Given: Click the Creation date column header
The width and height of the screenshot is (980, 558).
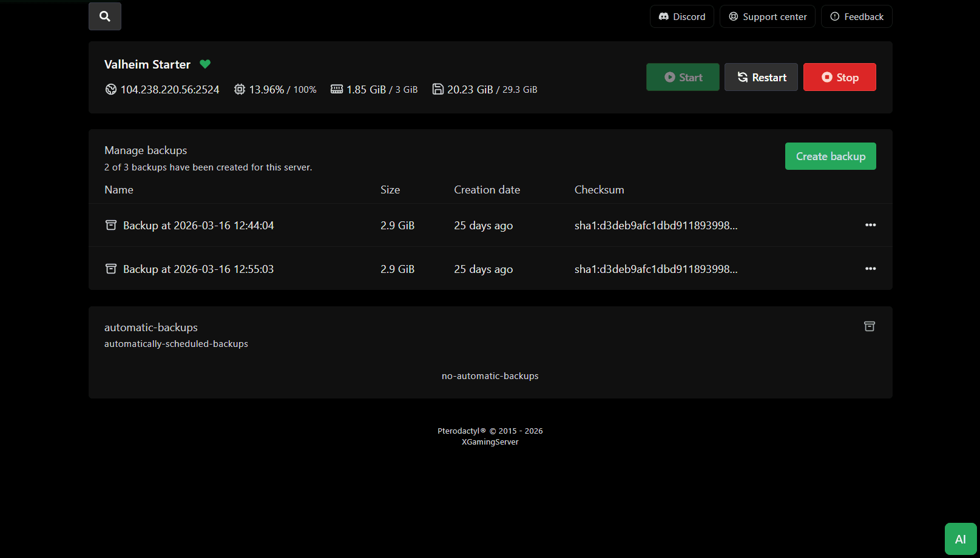Looking at the screenshot, I should point(487,190).
